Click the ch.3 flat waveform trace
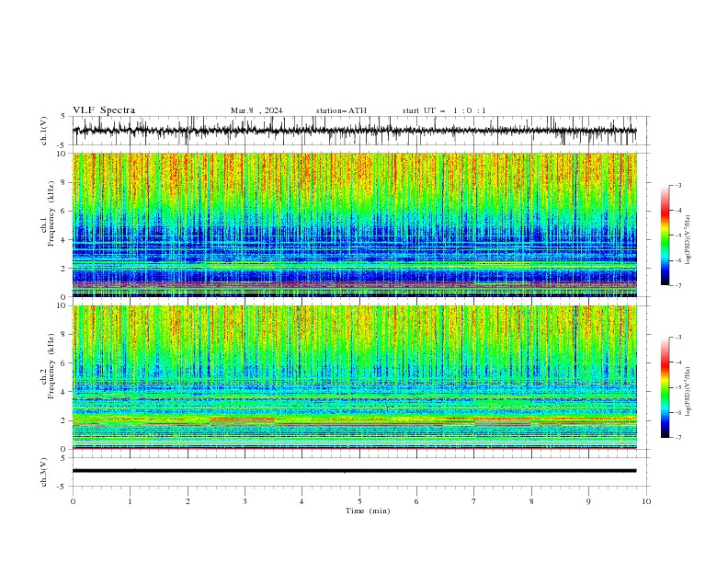The image size is (728, 563). (x=354, y=471)
